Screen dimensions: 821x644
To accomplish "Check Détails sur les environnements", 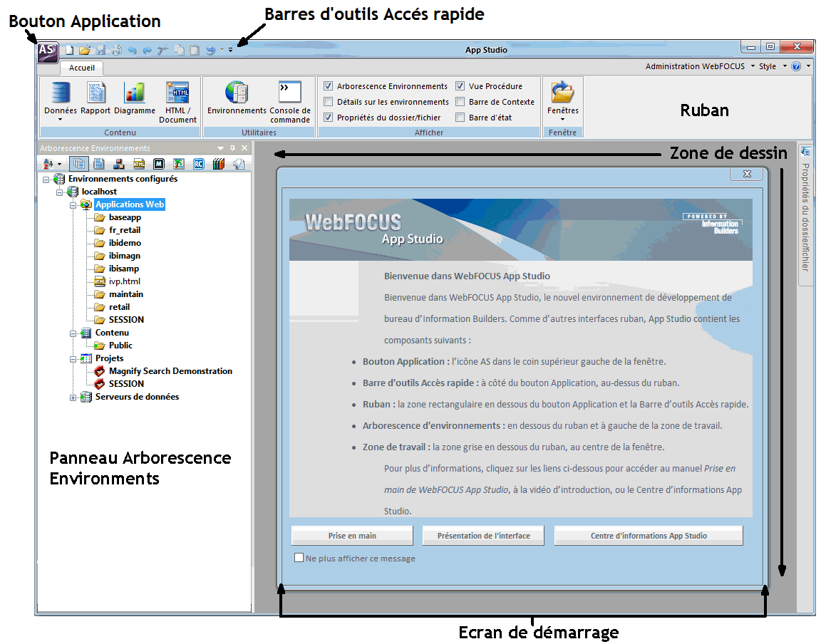I will 329,102.
